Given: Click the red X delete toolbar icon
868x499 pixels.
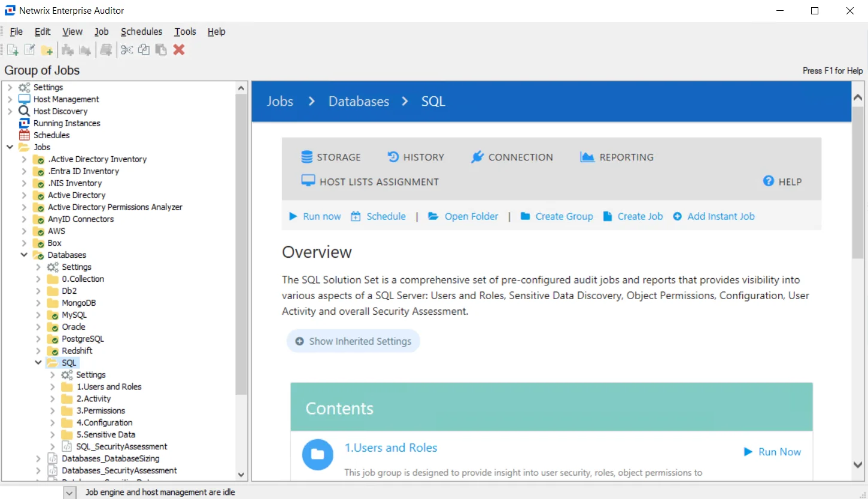Looking at the screenshot, I should (178, 50).
